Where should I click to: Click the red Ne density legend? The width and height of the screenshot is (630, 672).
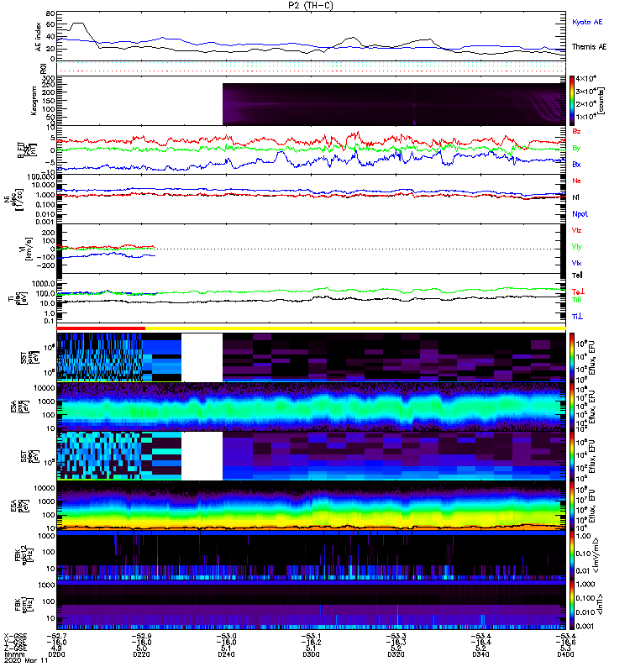tap(576, 181)
